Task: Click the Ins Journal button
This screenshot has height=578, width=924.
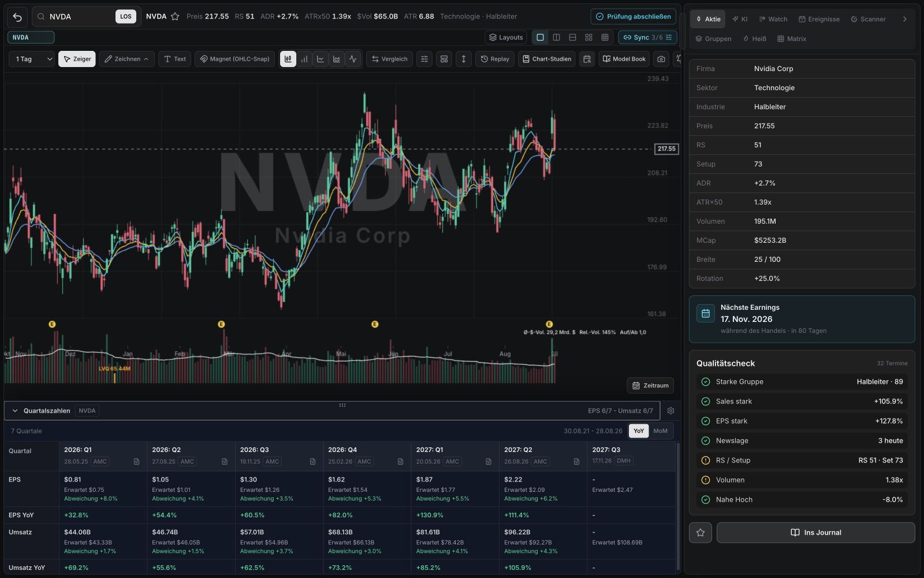Action: point(815,533)
